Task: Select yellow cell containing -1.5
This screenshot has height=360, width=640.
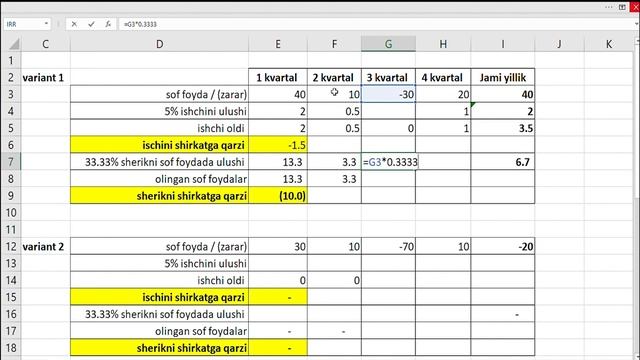Action: pyautogui.click(x=278, y=145)
